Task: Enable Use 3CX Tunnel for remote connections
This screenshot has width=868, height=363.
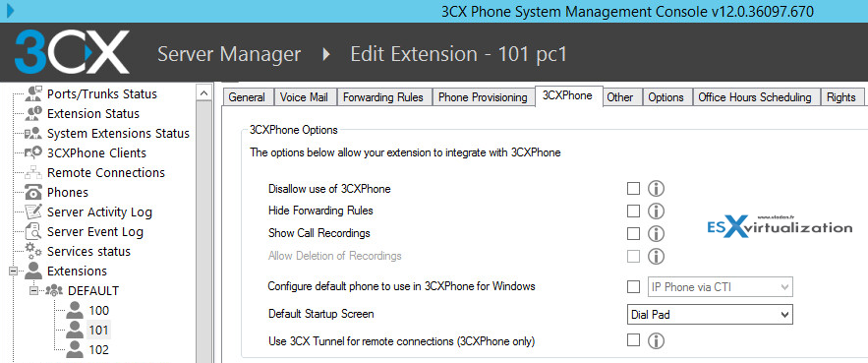Action: point(633,339)
